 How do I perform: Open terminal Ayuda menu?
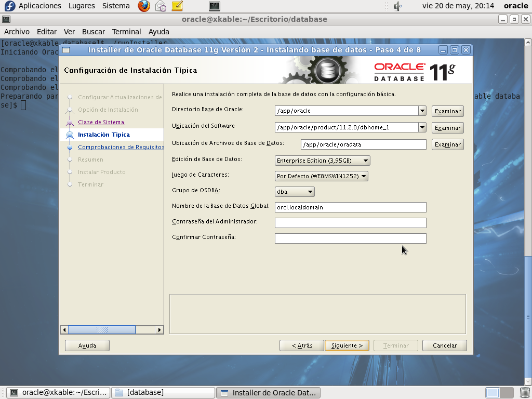159,32
